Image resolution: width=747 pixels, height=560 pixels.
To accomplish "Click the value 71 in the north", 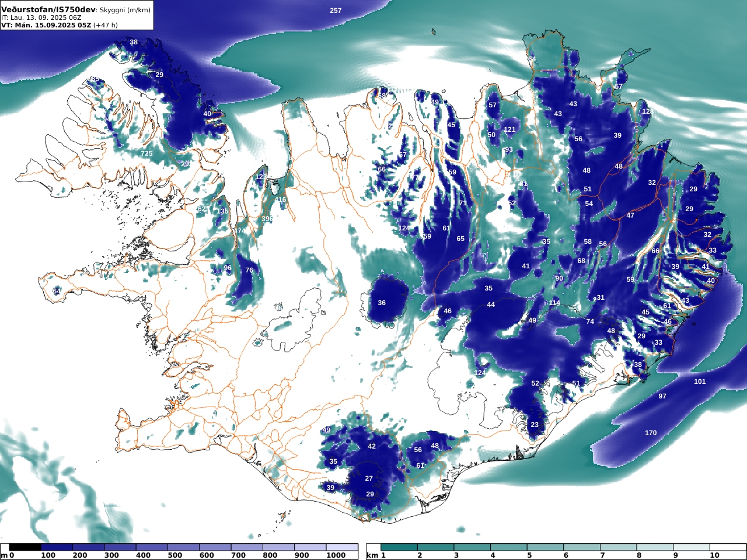I will [463, 203].
